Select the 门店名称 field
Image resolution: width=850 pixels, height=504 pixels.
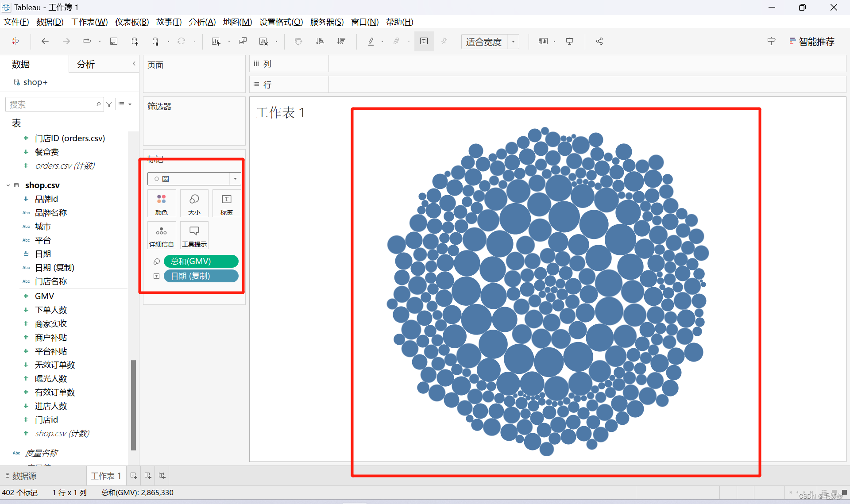click(x=50, y=281)
